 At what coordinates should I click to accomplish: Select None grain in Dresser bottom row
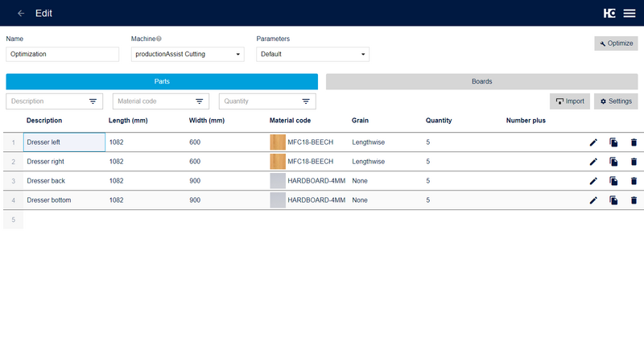point(360,200)
